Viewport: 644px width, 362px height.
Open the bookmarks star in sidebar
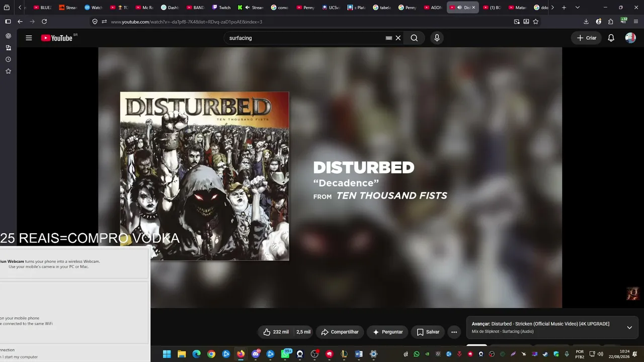pyautogui.click(x=8, y=71)
